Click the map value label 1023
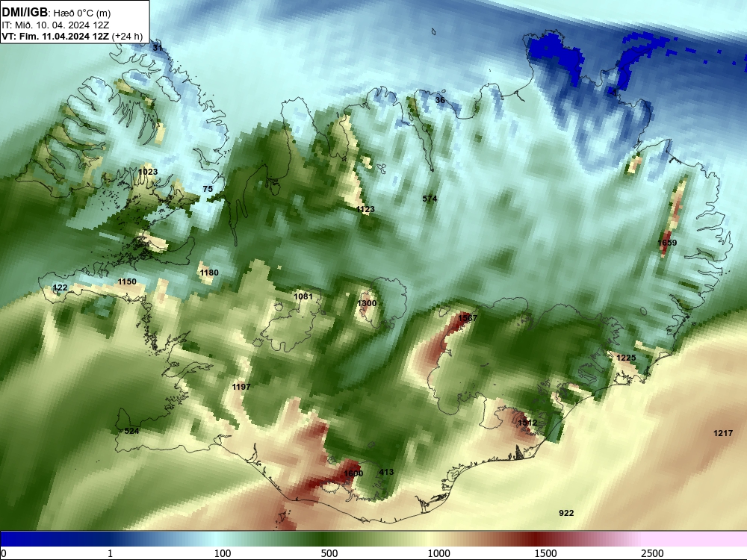 148,172
